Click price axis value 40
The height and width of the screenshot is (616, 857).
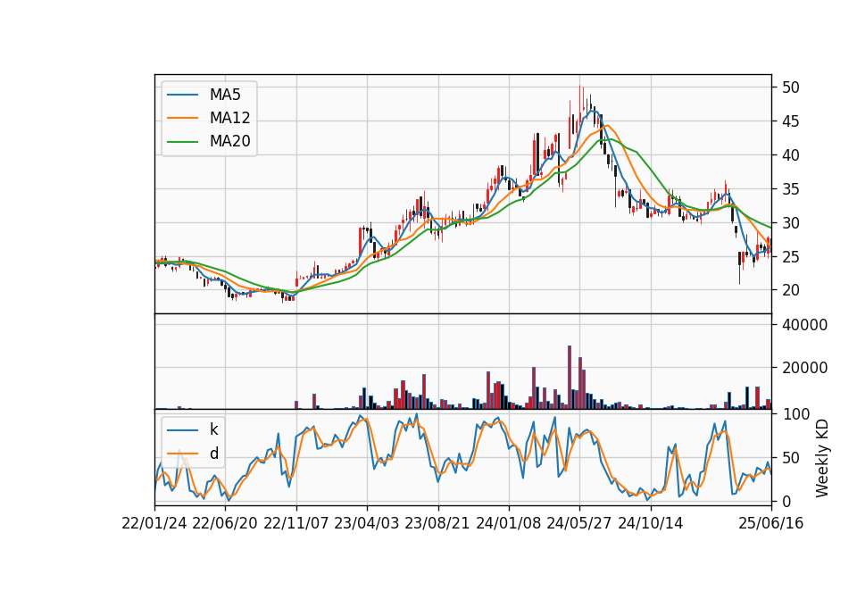pos(790,155)
